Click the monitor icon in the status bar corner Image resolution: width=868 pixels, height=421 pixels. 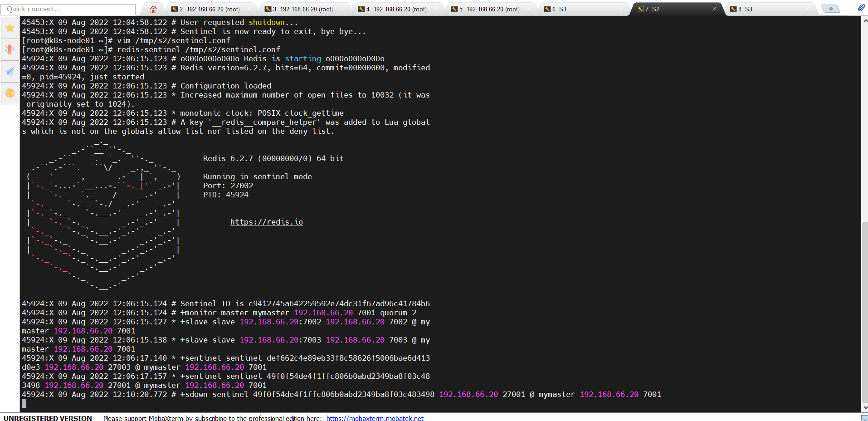864,417
